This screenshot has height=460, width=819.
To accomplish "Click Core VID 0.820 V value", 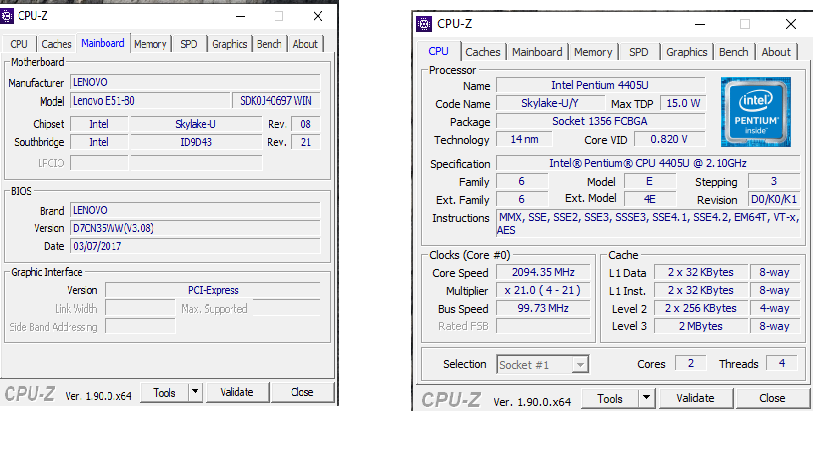I will click(x=669, y=139).
